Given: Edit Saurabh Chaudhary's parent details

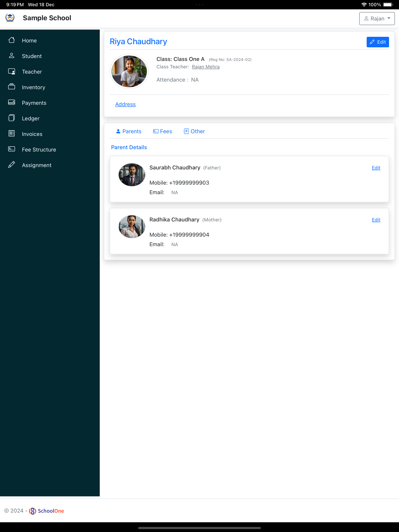Looking at the screenshot, I should [376, 168].
